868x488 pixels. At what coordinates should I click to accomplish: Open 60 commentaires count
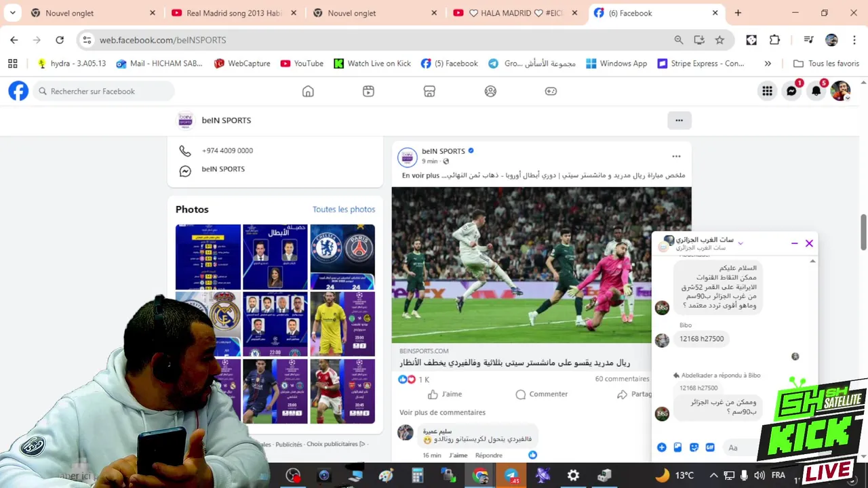[x=622, y=379]
